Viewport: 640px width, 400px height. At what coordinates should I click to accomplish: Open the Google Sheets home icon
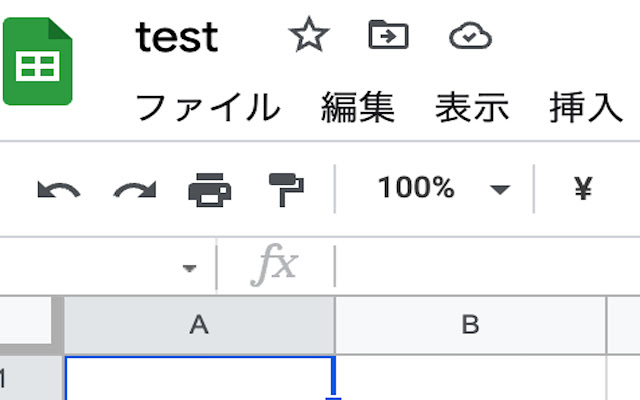[x=38, y=61]
